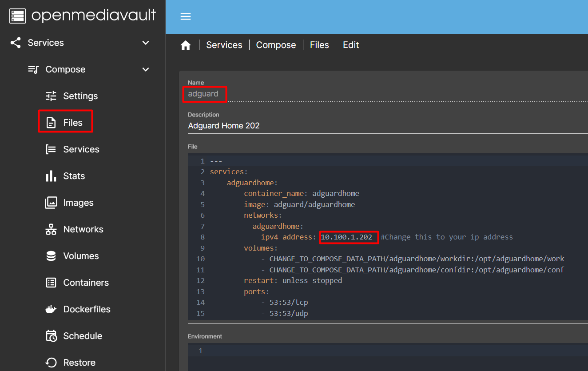Open the Files page in sidebar
Image resolution: width=588 pixels, height=371 pixels.
tap(73, 123)
